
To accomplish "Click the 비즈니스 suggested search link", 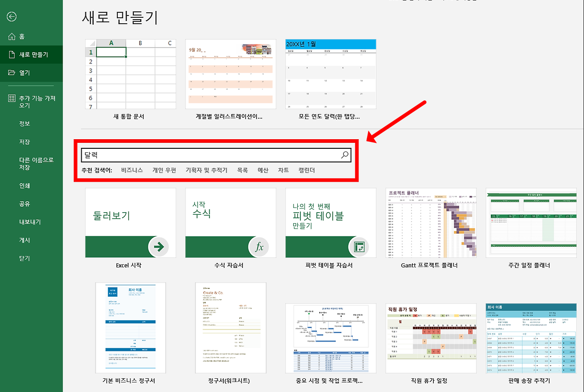I will (132, 170).
